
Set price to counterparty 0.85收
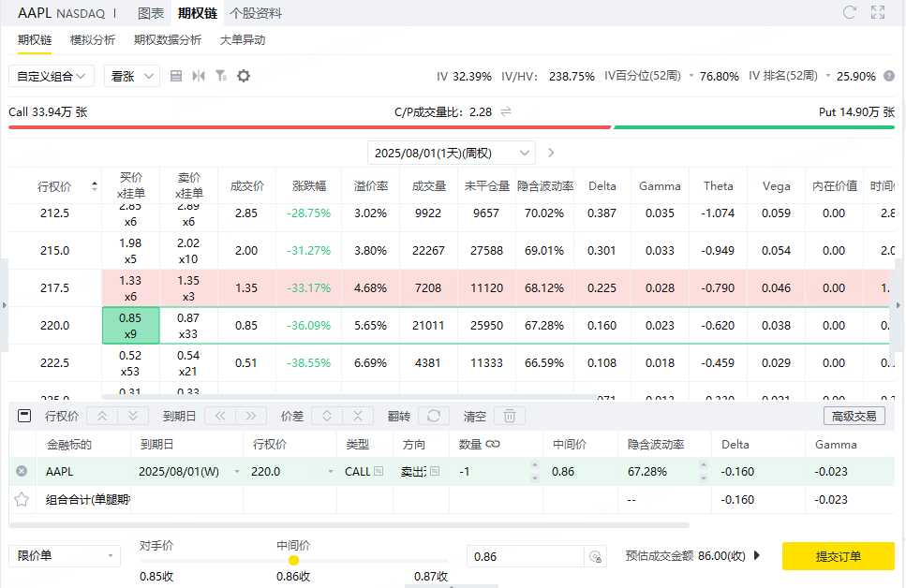tap(156, 576)
